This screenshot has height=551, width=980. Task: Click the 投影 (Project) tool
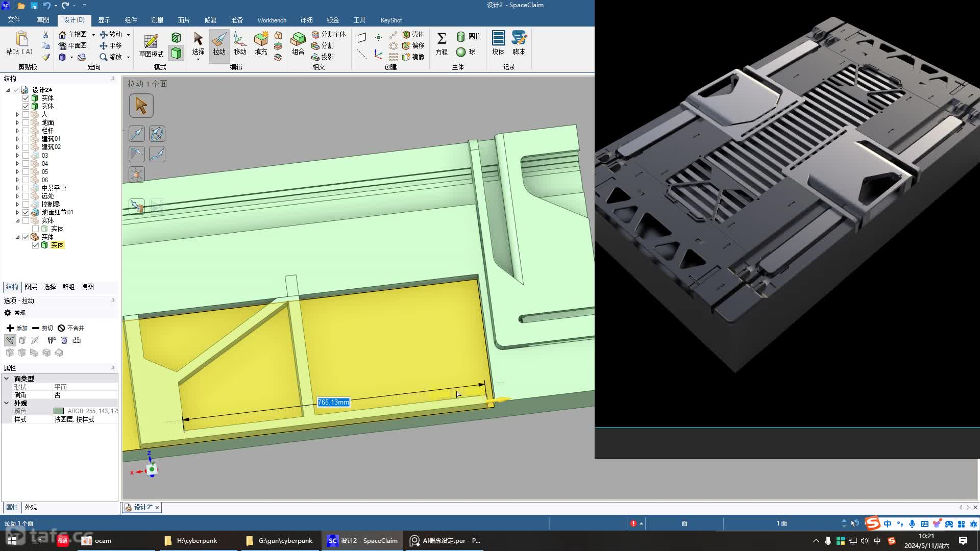[323, 57]
